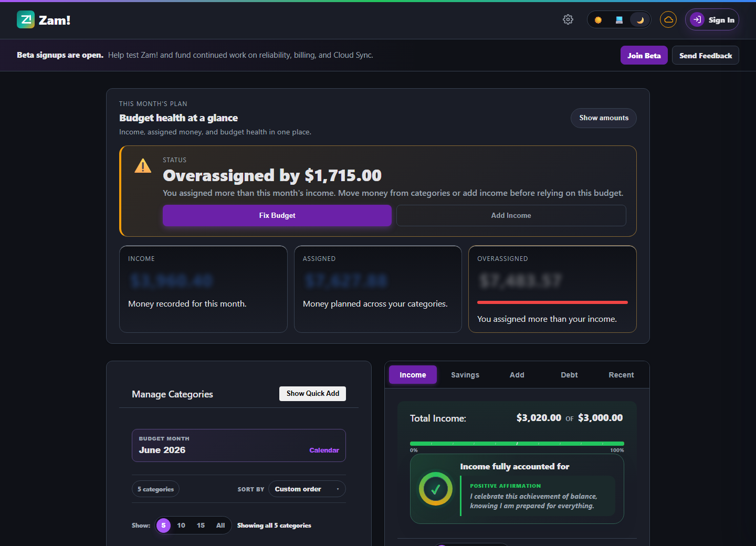Switch to the Savings tab
This screenshot has height=546, width=756.
(x=465, y=375)
